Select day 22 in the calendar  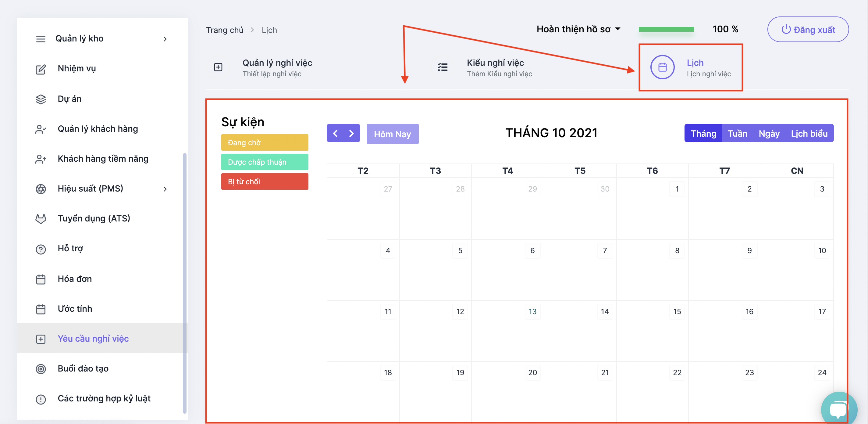[x=677, y=373]
